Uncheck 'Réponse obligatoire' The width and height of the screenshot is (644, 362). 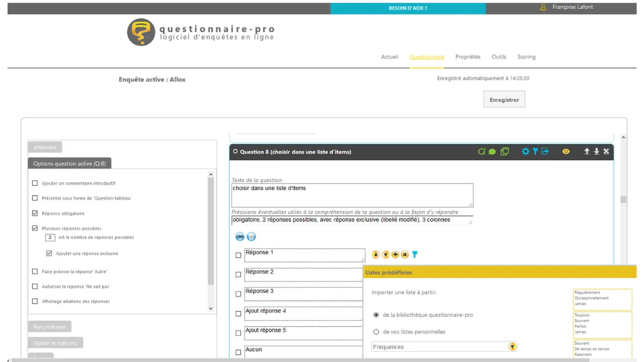35,213
